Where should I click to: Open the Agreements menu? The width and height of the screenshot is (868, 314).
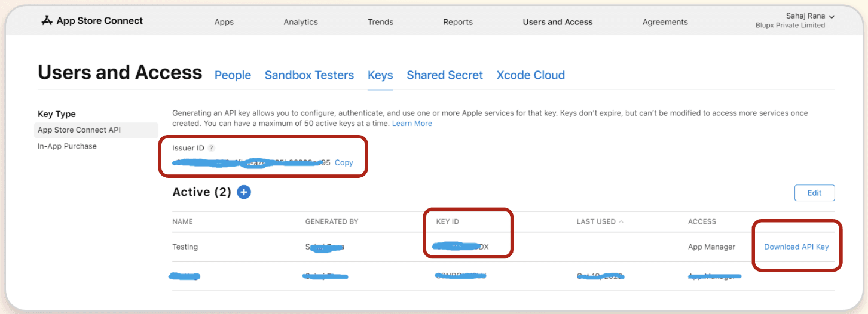665,22
